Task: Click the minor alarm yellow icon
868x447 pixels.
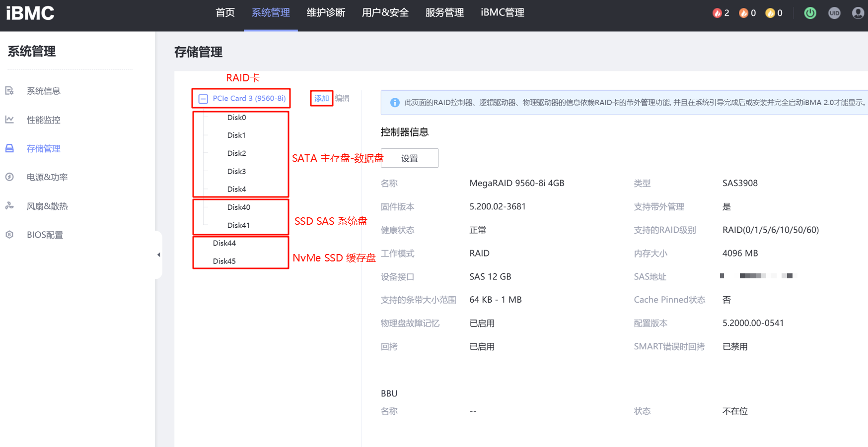Action: pos(770,13)
